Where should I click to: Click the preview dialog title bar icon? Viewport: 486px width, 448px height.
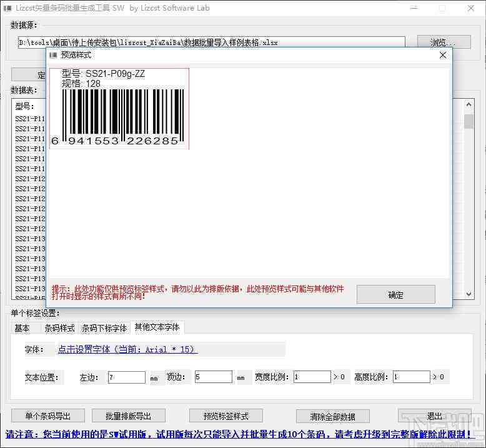pos(53,55)
